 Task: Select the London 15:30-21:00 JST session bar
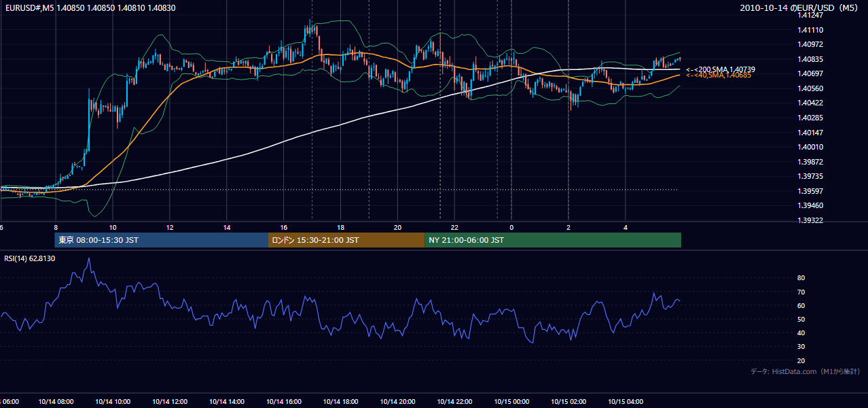(346, 240)
